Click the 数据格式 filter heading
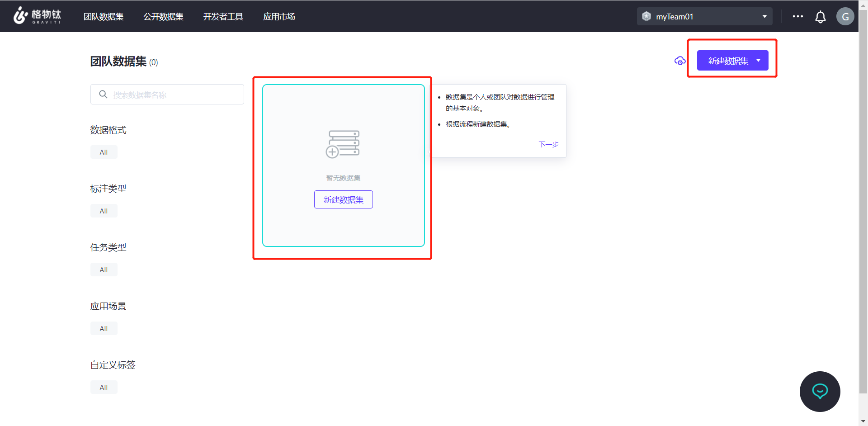This screenshot has height=426, width=868. coord(108,130)
